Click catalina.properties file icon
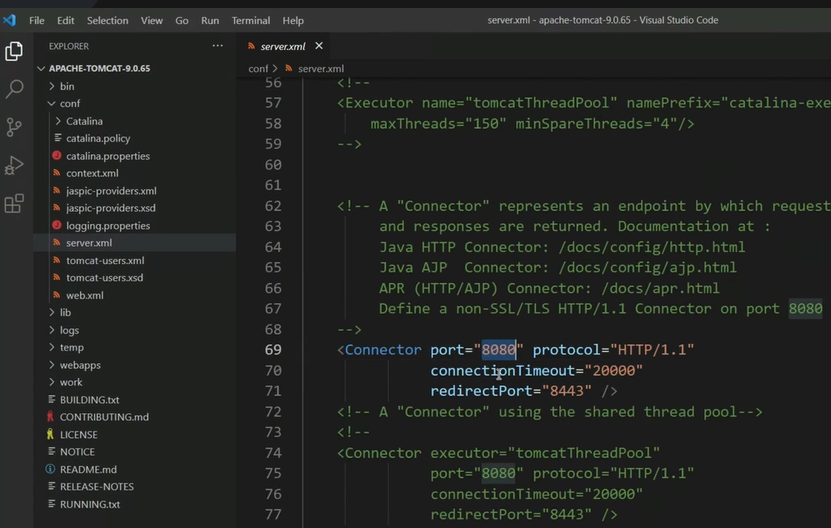This screenshot has width=831, height=528. [x=57, y=156]
